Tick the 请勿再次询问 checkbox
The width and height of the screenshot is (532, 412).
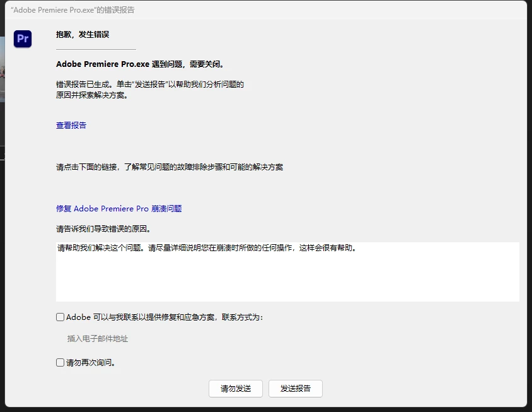pyautogui.click(x=60, y=362)
